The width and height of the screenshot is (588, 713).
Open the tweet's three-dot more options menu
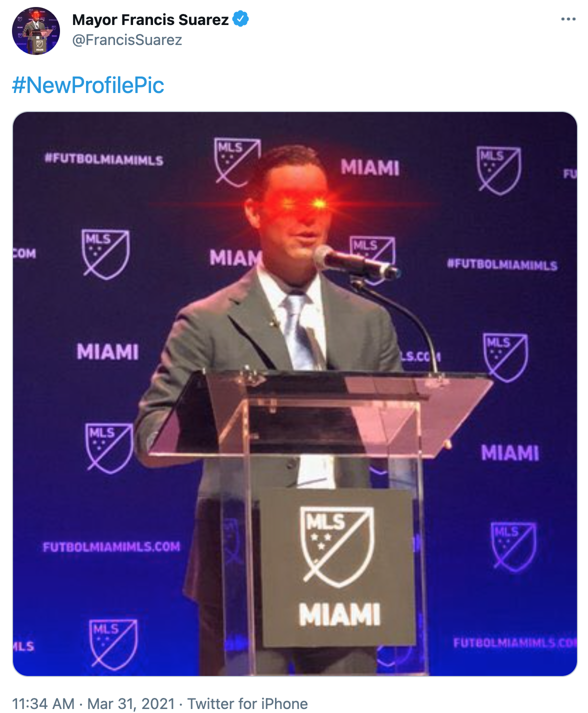pyautogui.click(x=568, y=19)
